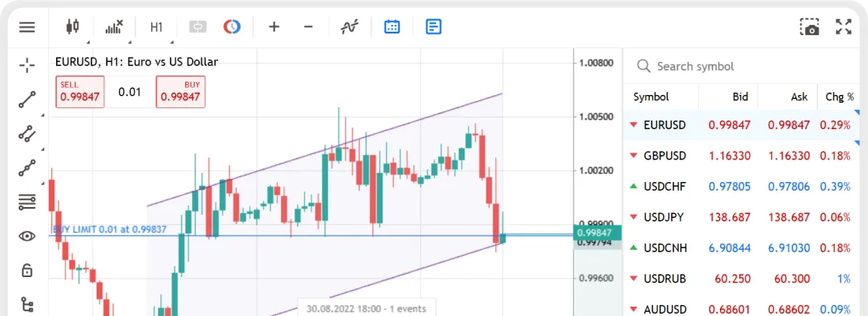The height and width of the screenshot is (316, 868).
Task: Zoom in the chart with plus icon
Action: click(274, 27)
